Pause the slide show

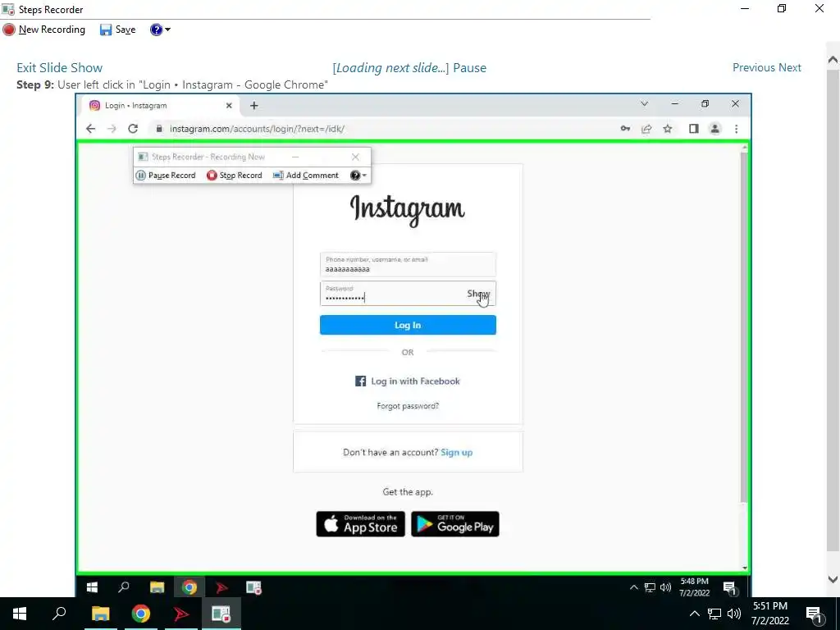(x=469, y=67)
